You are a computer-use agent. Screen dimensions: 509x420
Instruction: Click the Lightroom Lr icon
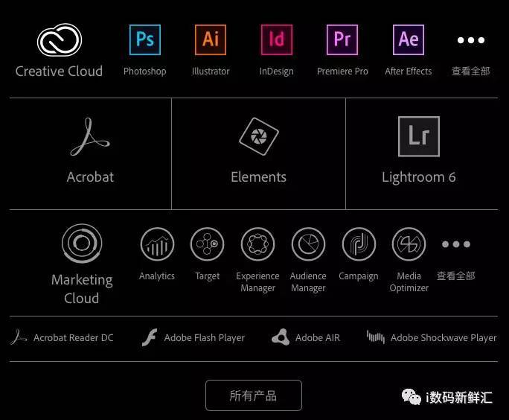point(419,136)
